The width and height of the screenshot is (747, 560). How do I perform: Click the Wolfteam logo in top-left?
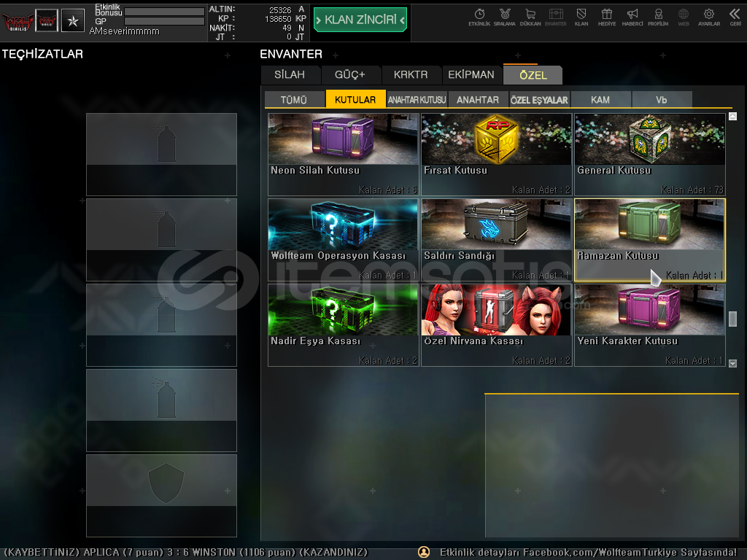click(x=18, y=21)
